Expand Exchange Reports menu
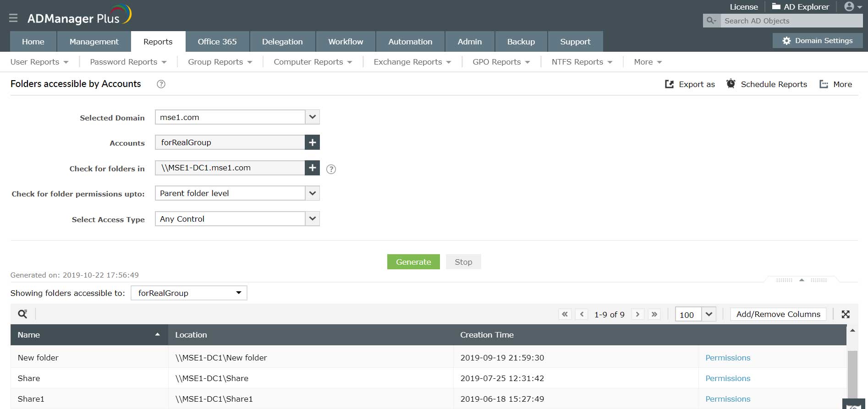The image size is (868, 409). (412, 62)
